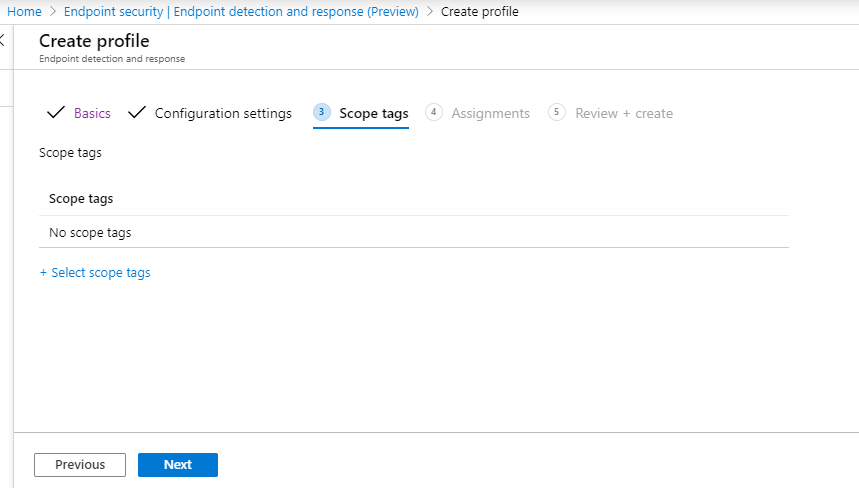The width and height of the screenshot is (859, 488).
Task: Open the Configuration settings step
Action: pyautogui.click(x=223, y=114)
